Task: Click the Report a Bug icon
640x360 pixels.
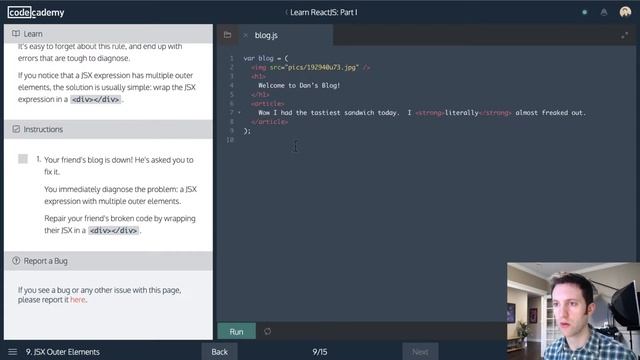Action: coord(16,260)
